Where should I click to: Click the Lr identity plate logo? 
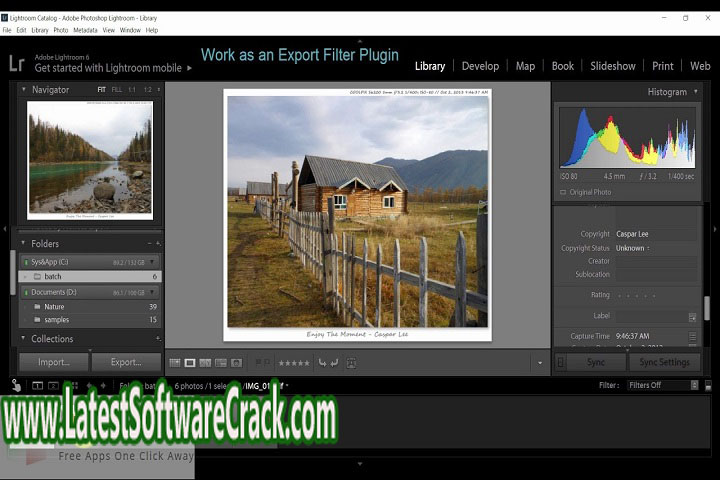pos(17,63)
